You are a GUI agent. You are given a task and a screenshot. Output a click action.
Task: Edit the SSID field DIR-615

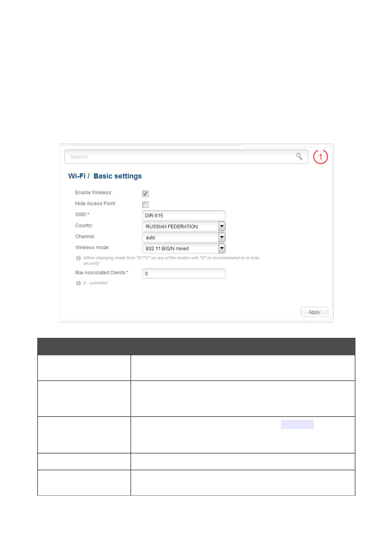[x=184, y=216]
